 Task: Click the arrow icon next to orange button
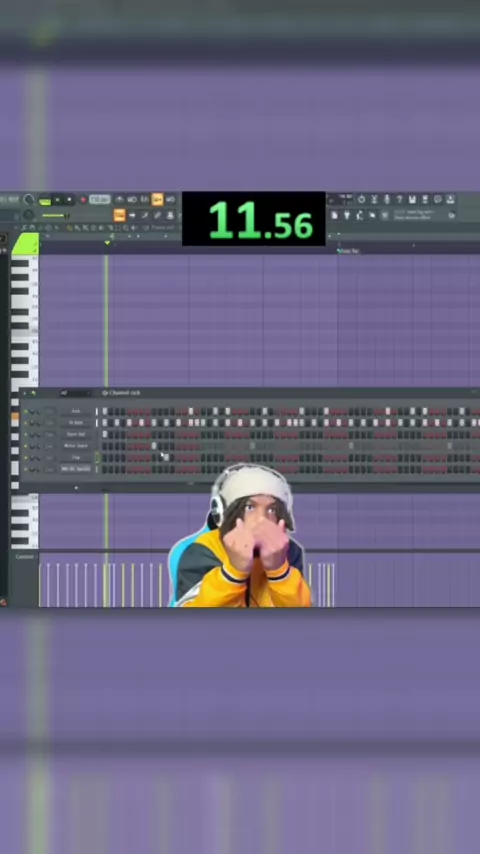click(132, 216)
